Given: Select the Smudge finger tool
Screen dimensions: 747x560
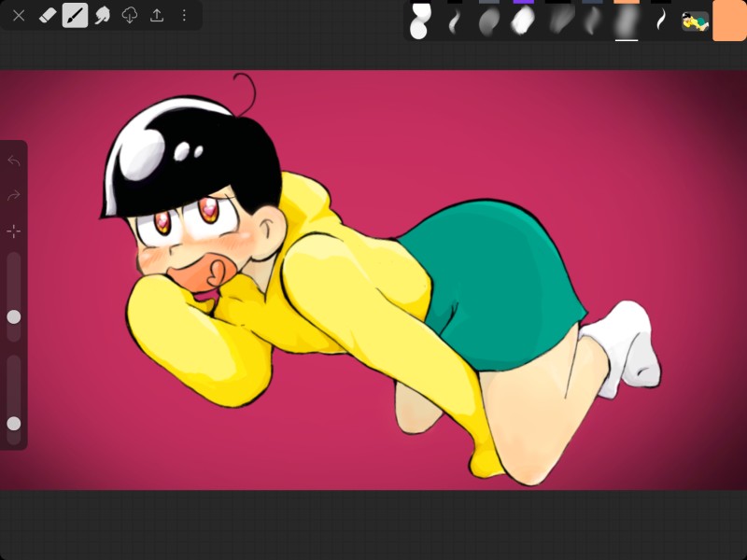Looking at the screenshot, I should 102,16.
